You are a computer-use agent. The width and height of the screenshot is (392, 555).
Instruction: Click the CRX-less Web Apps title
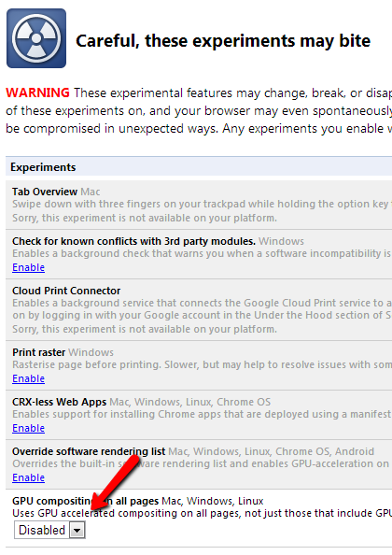(59, 402)
